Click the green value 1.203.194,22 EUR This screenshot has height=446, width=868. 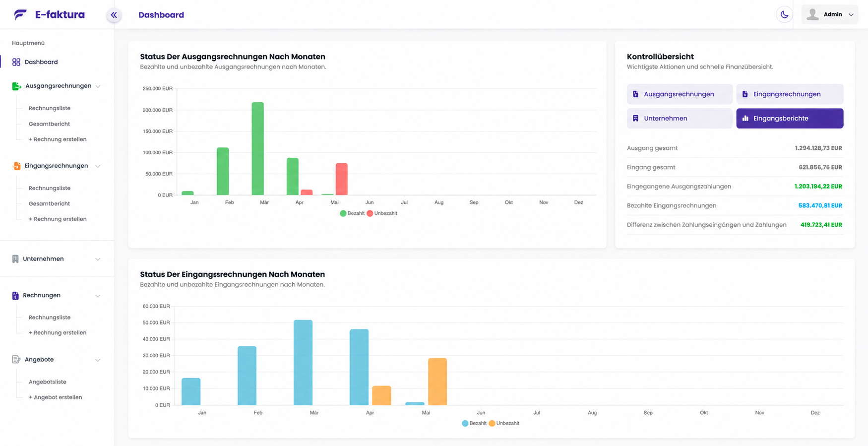(x=818, y=187)
